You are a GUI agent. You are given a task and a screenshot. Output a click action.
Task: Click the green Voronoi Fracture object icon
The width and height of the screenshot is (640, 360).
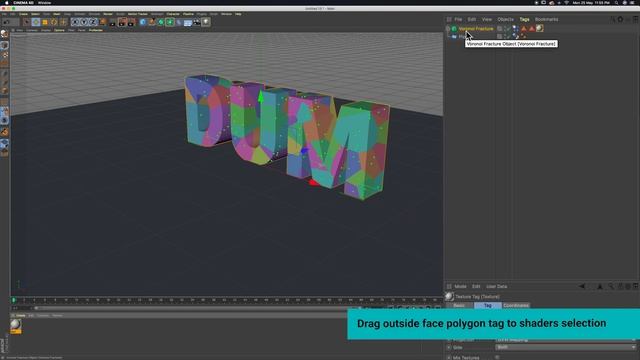[454, 29]
